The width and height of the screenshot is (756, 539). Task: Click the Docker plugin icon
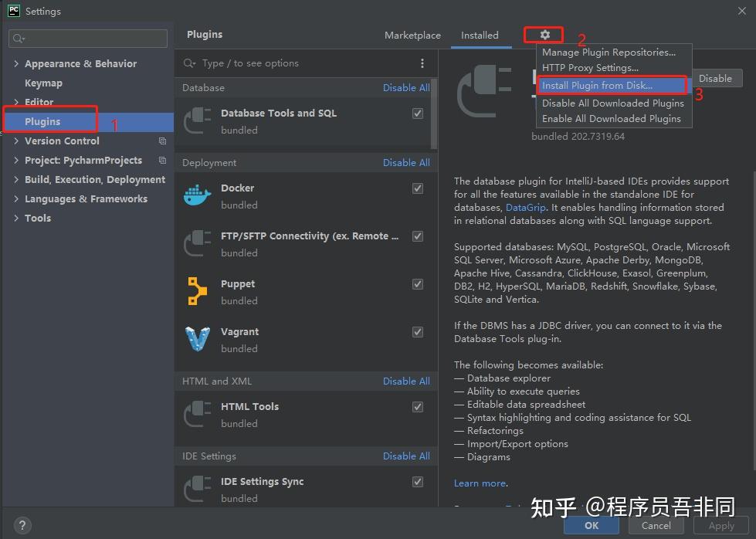point(197,195)
